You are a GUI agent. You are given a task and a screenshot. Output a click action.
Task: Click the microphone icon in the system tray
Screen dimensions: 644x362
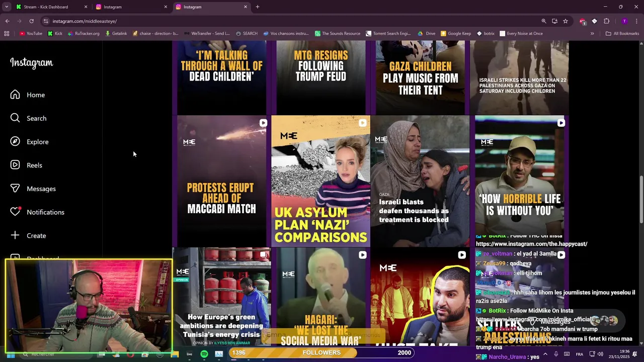tap(556, 354)
